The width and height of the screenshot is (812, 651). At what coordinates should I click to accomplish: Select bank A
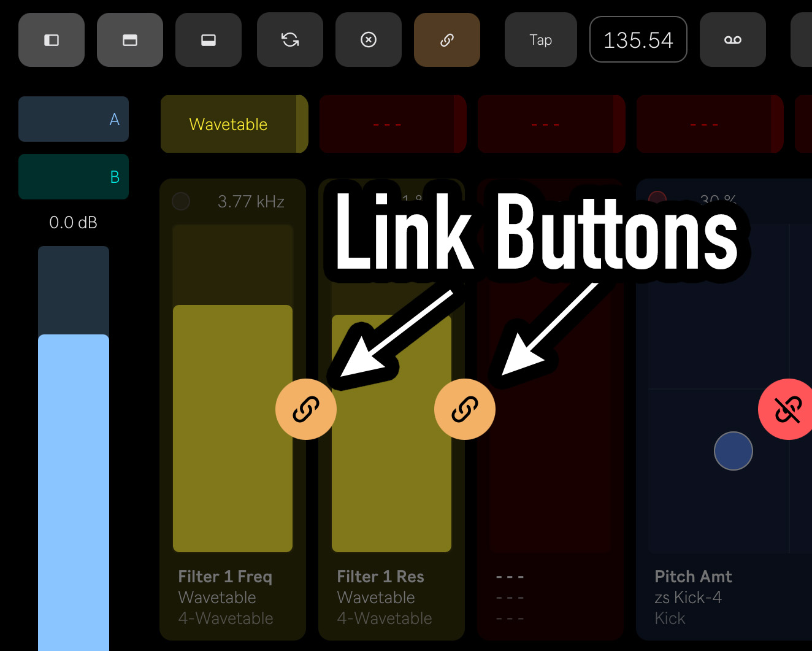pyautogui.click(x=74, y=119)
